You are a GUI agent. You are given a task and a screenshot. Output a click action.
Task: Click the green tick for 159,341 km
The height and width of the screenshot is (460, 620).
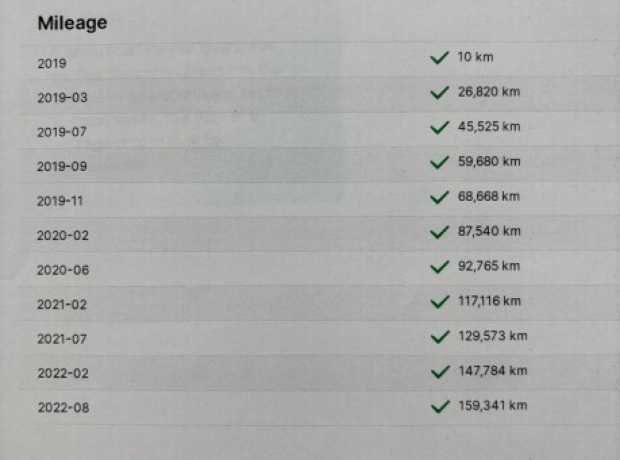pyautogui.click(x=439, y=406)
